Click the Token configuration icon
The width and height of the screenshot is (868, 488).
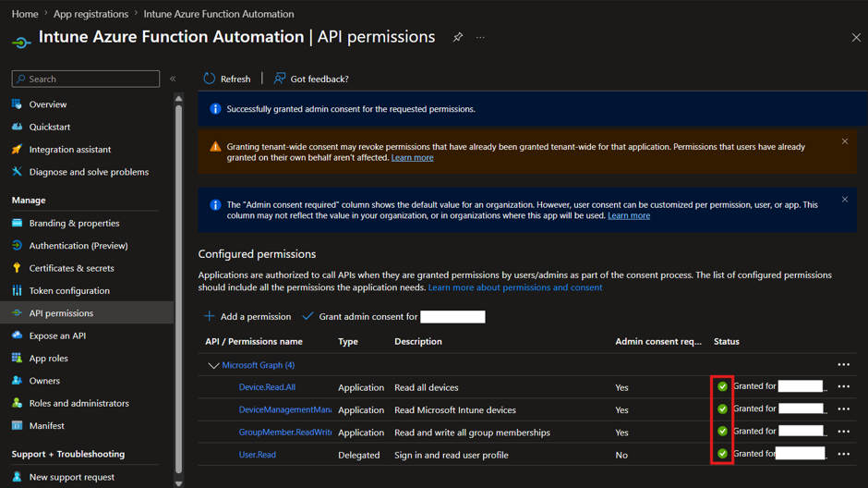(x=18, y=290)
